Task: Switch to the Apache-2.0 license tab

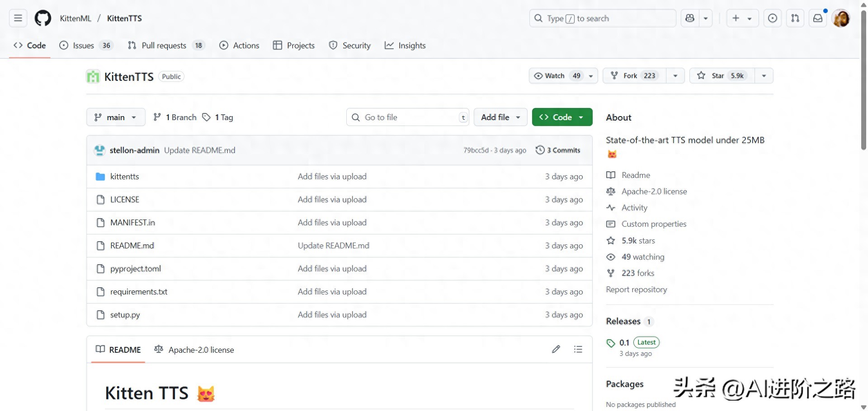Action: [x=194, y=350]
